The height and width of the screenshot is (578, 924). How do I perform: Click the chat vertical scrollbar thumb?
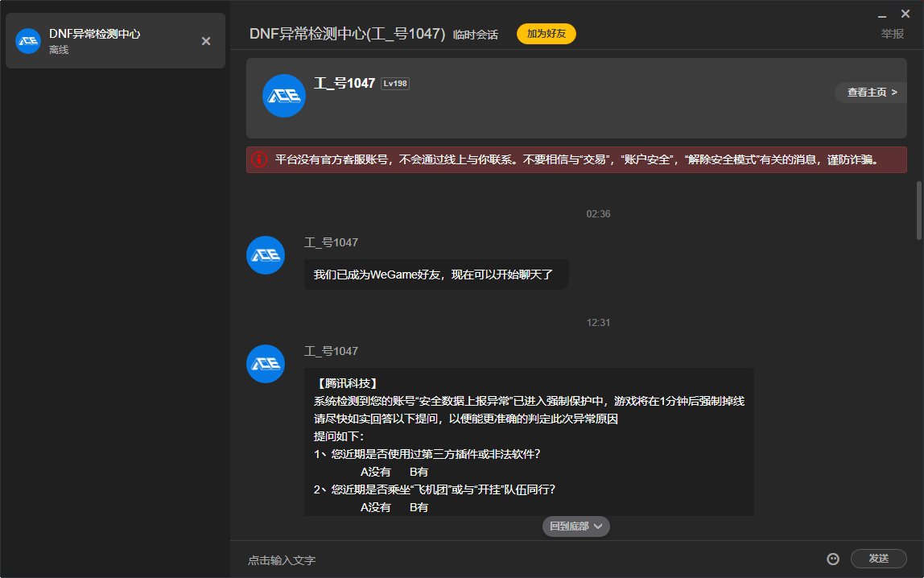click(x=918, y=210)
